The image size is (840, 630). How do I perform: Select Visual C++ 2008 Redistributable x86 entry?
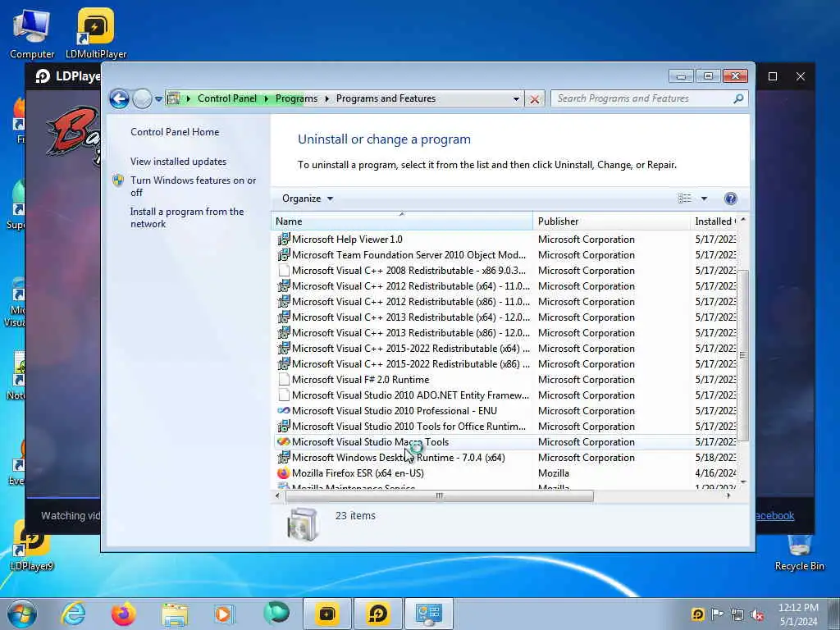pos(409,271)
